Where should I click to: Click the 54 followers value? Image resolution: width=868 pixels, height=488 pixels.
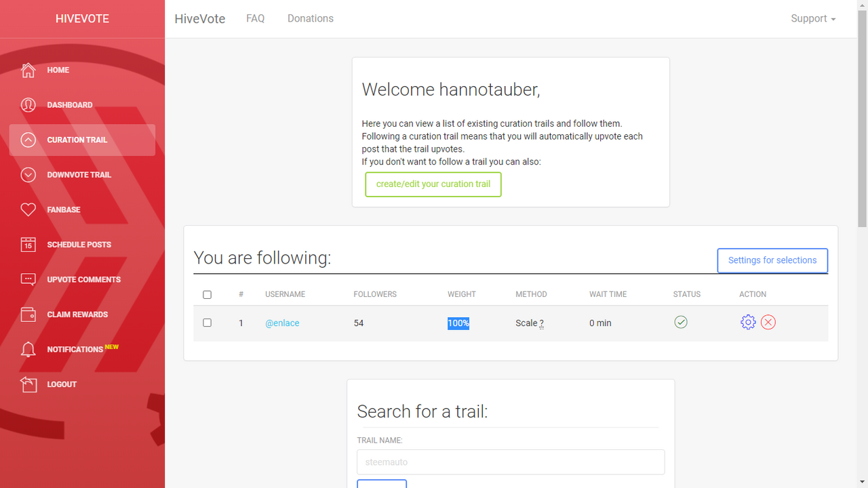pyautogui.click(x=359, y=323)
